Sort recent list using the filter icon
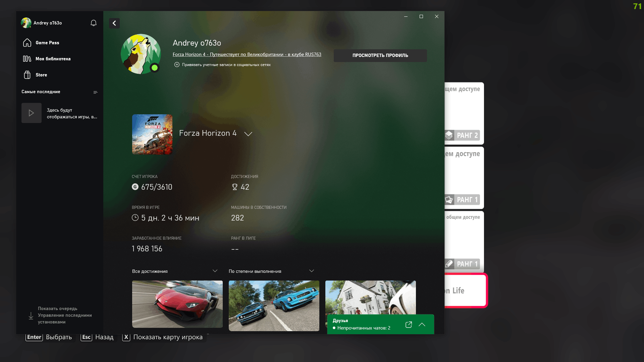 coord(96,92)
